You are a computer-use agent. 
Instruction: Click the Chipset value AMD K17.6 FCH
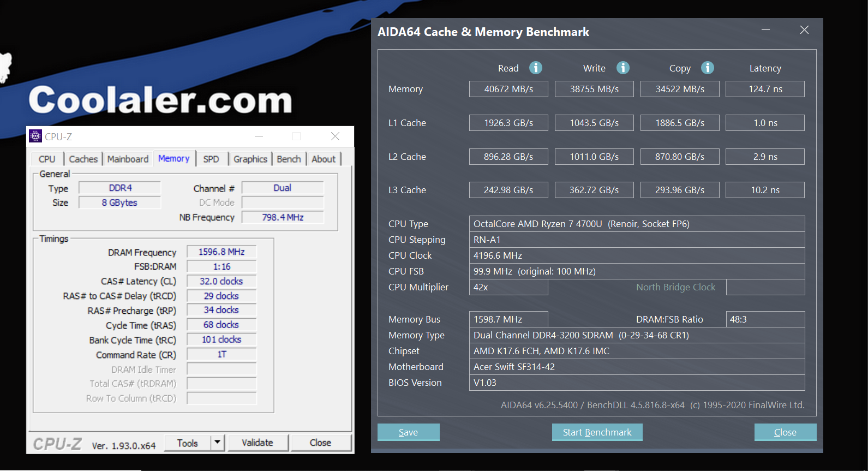[637, 351]
